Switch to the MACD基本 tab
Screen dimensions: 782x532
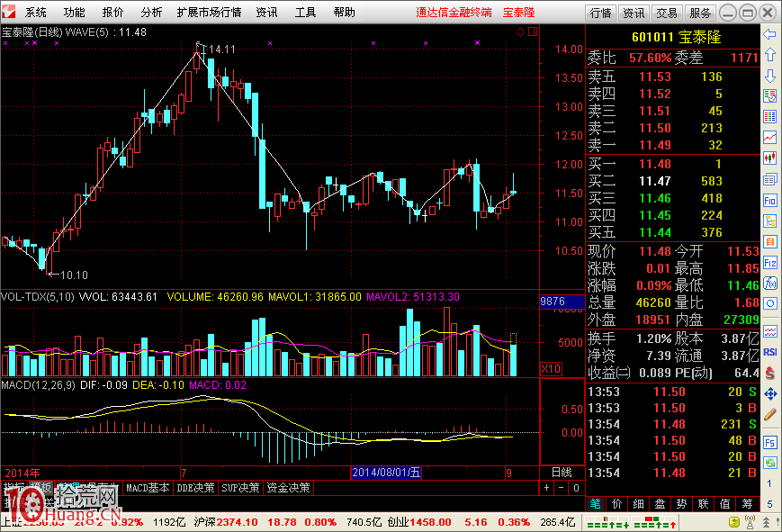click(148, 488)
